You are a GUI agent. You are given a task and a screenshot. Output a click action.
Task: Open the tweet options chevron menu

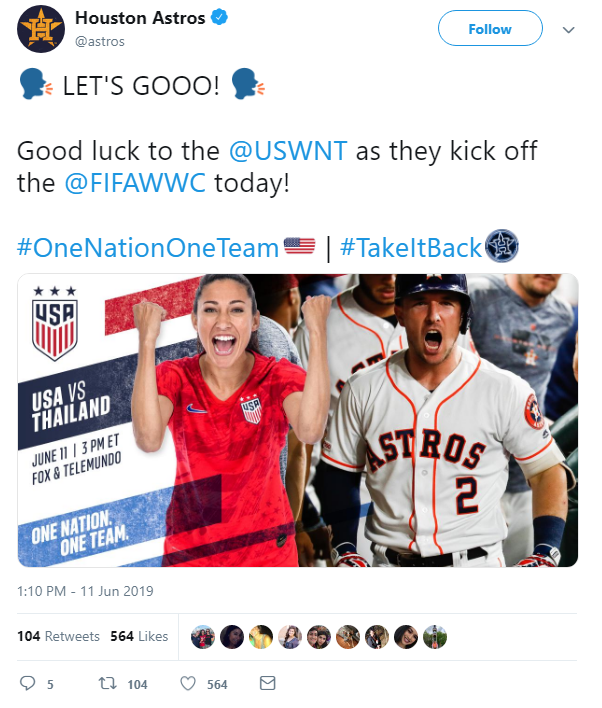[x=569, y=30]
